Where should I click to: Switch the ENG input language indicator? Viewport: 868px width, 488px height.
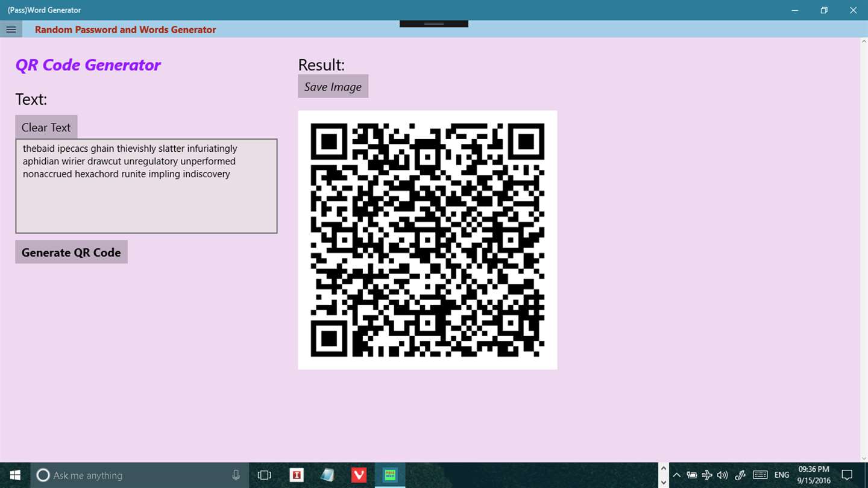(x=782, y=475)
